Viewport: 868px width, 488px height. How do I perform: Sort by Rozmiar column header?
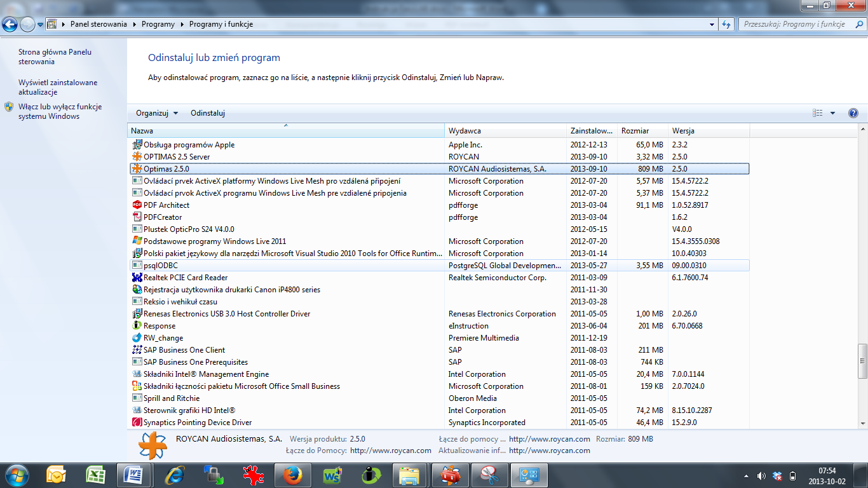tap(642, 130)
